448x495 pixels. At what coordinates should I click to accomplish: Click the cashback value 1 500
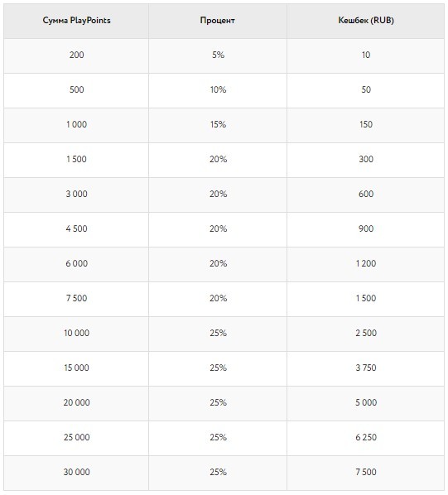(x=366, y=298)
